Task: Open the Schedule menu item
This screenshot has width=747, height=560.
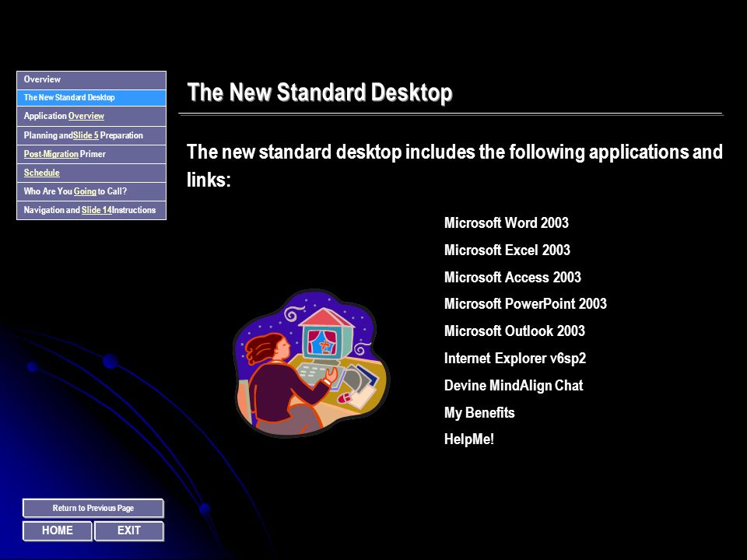Action: coord(92,173)
